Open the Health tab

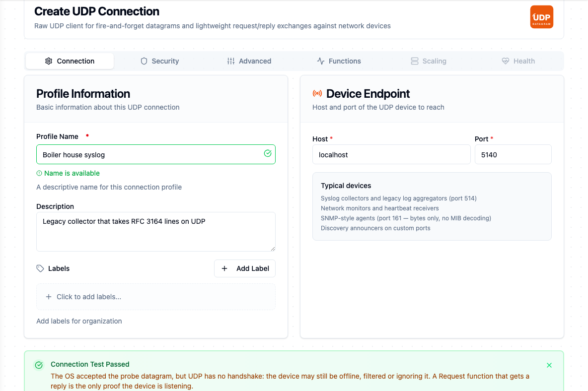(518, 61)
